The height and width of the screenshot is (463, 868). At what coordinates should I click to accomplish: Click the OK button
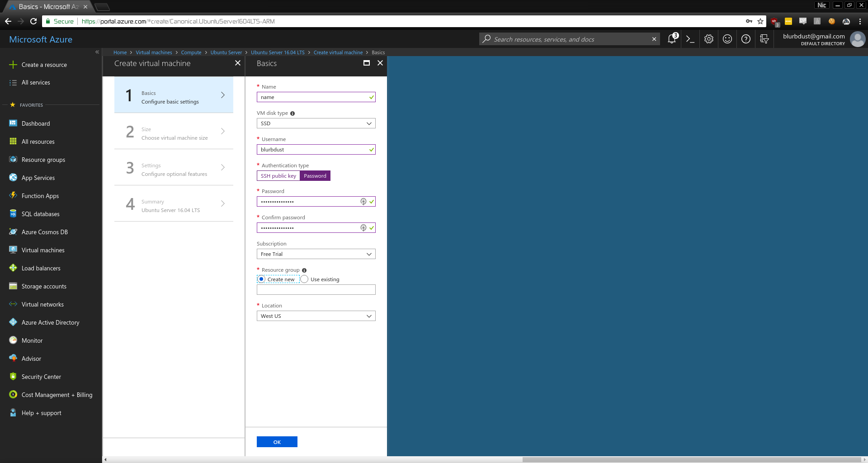(x=277, y=442)
